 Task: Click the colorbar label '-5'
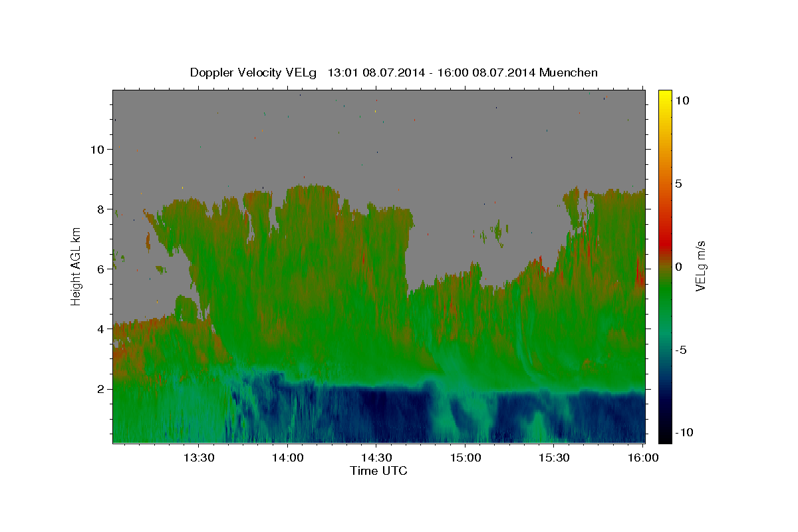pyautogui.click(x=681, y=350)
